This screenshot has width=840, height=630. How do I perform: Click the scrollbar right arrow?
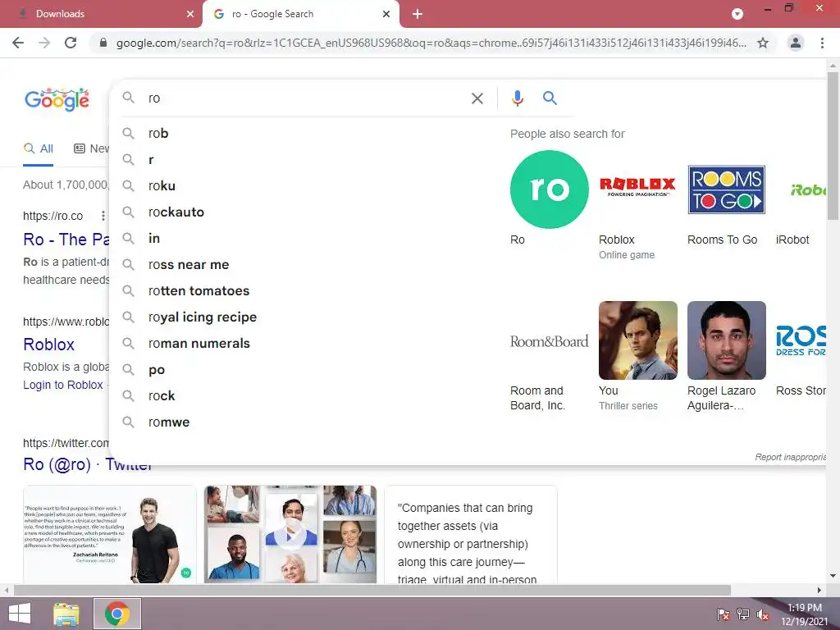(819, 590)
